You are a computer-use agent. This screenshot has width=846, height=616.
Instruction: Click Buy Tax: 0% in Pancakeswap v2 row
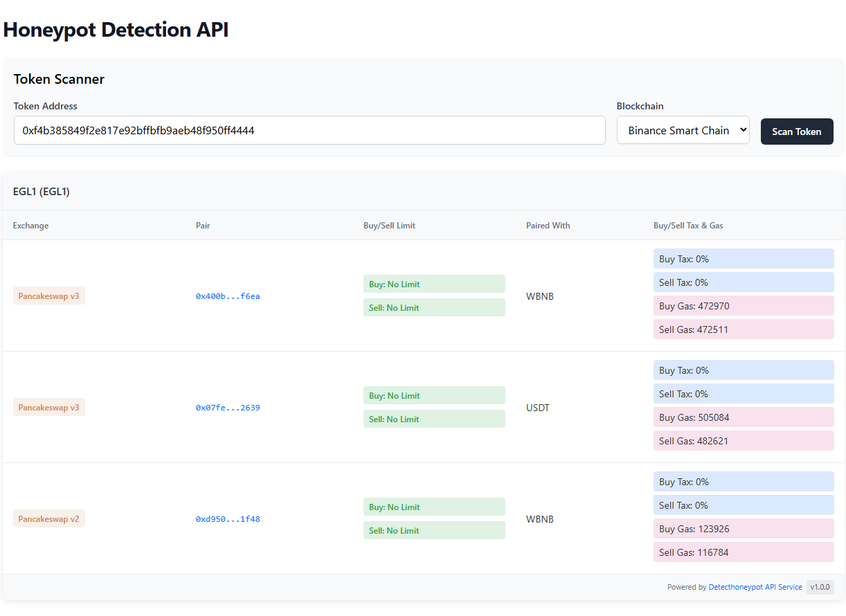point(744,482)
